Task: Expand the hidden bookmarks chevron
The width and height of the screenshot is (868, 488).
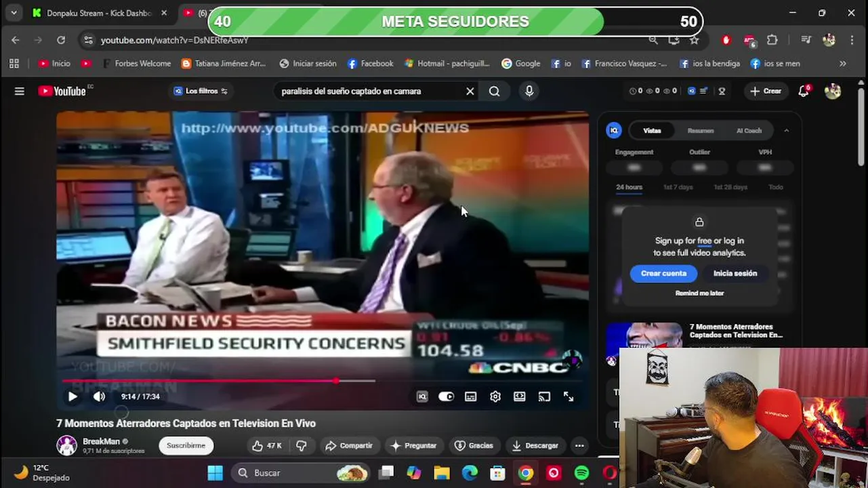Action: pyautogui.click(x=843, y=63)
